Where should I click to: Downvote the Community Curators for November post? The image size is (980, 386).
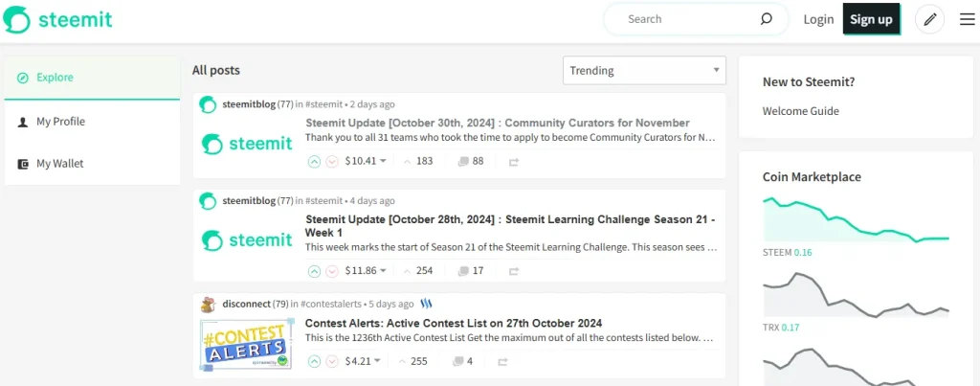tap(332, 162)
